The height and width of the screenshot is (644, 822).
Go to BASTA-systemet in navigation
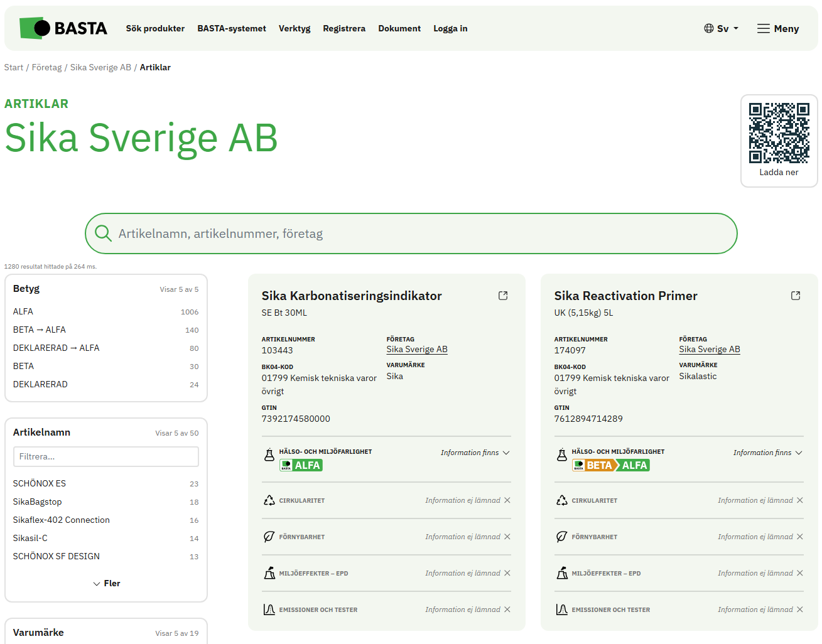[232, 29]
